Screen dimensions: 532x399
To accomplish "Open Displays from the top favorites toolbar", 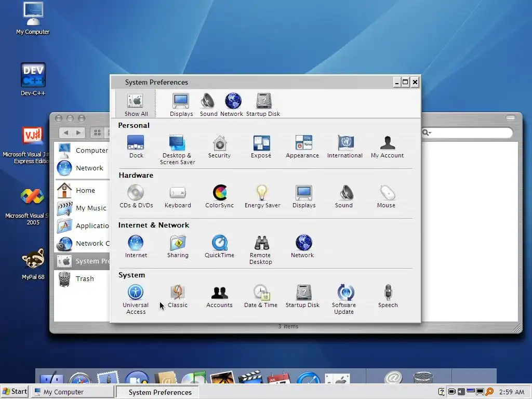I will coord(181,104).
